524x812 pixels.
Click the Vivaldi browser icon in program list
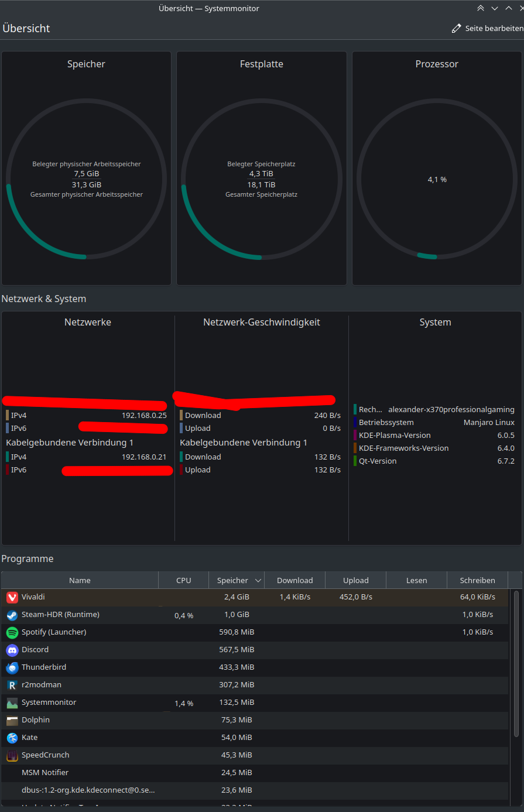click(x=12, y=598)
